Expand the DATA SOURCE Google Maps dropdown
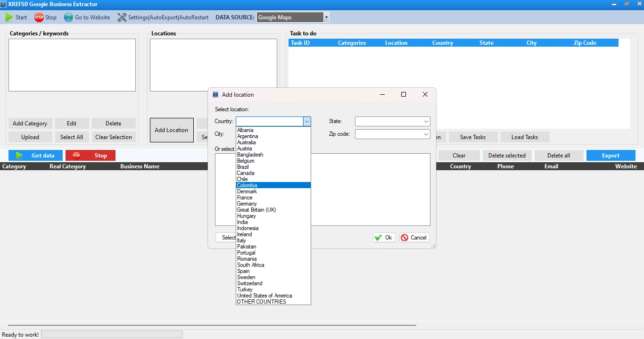 point(326,17)
